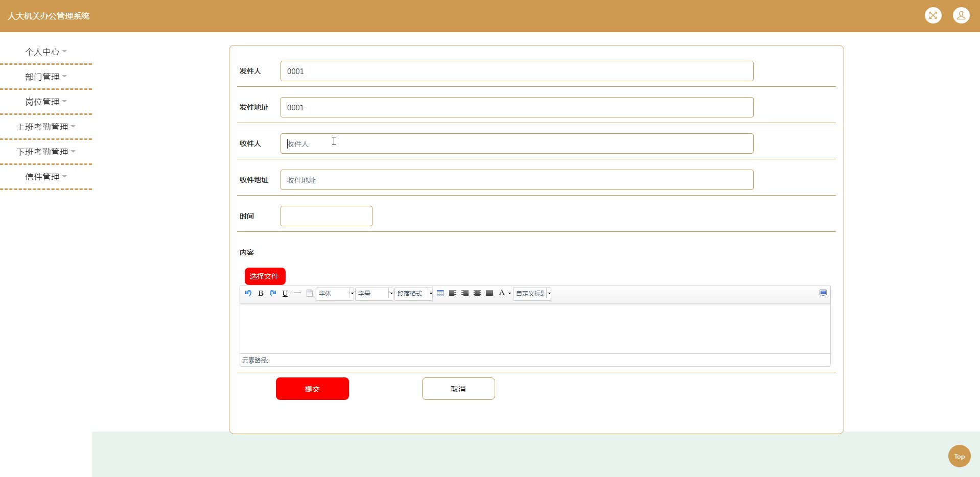Open the 自定义标题 custom heading dropdown
Screen dimensions: 980x477
[x=532, y=294]
